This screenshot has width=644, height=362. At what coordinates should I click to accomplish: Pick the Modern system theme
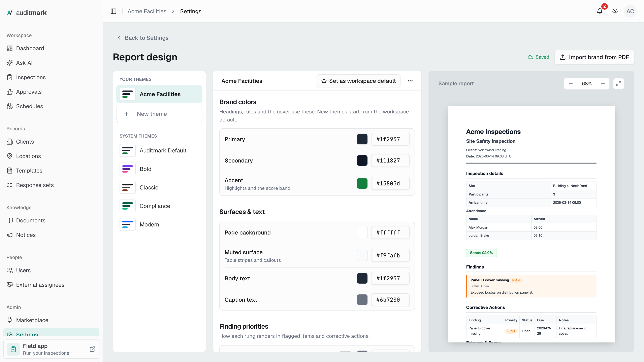click(159, 225)
